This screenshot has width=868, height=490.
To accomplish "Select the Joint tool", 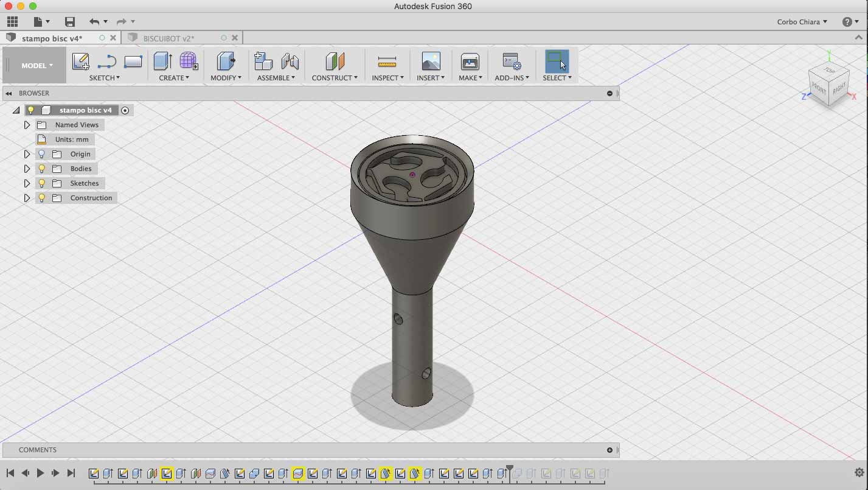I will coord(290,61).
